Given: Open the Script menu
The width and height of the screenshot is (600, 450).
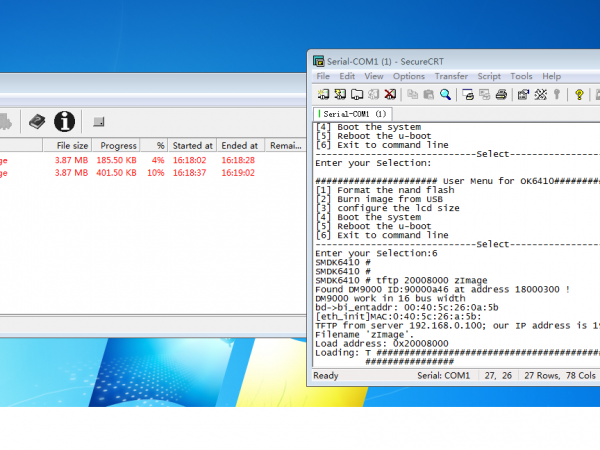Looking at the screenshot, I should point(489,76).
